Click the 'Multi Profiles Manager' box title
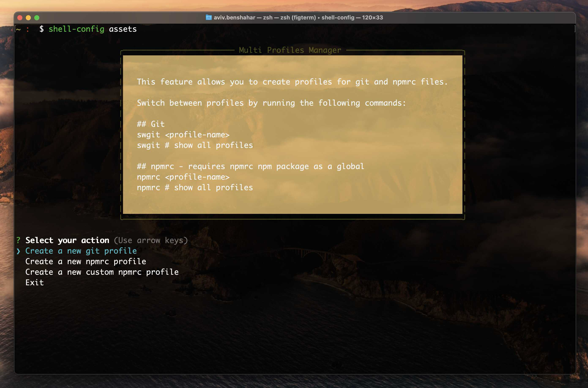 (x=290, y=50)
